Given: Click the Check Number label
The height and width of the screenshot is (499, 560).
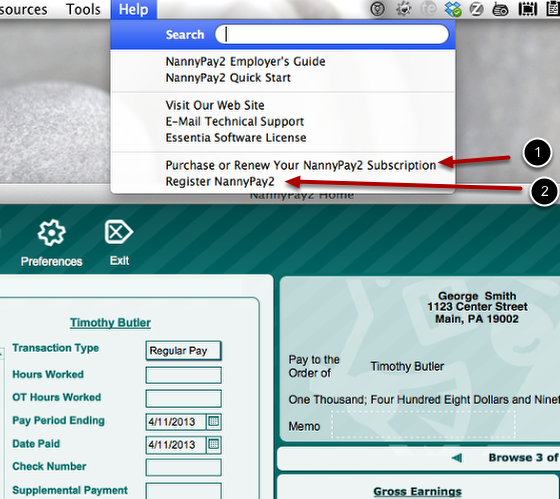Looking at the screenshot, I should [49, 466].
